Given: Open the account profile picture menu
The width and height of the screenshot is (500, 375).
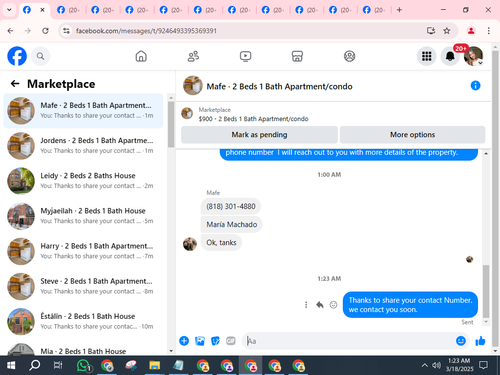Looking at the screenshot, I should [473, 56].
